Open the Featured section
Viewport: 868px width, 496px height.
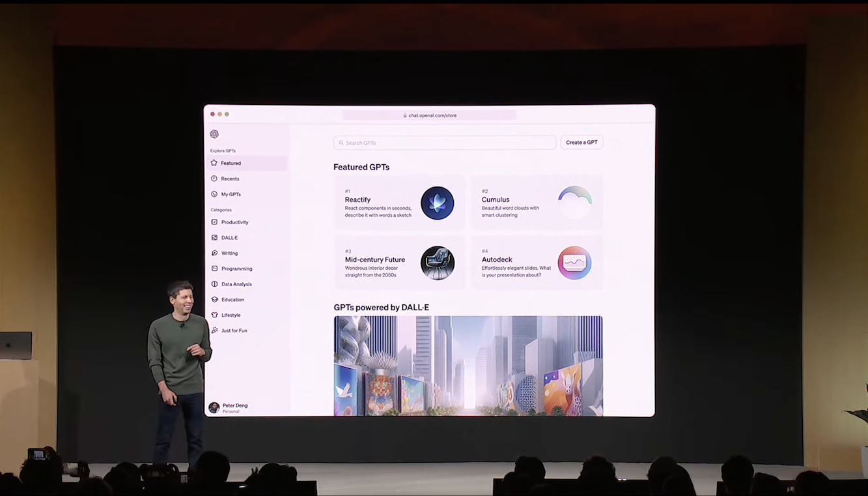247,163
